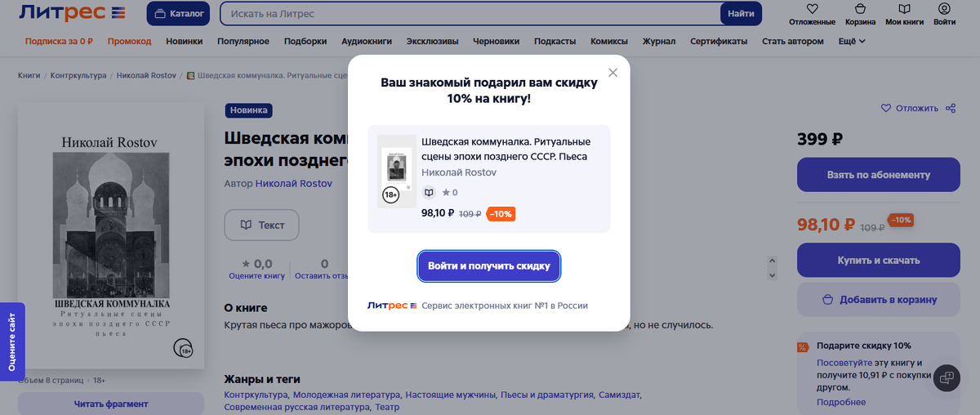
Task: Open the Контркультура genre tag
Action: point(256,395)
